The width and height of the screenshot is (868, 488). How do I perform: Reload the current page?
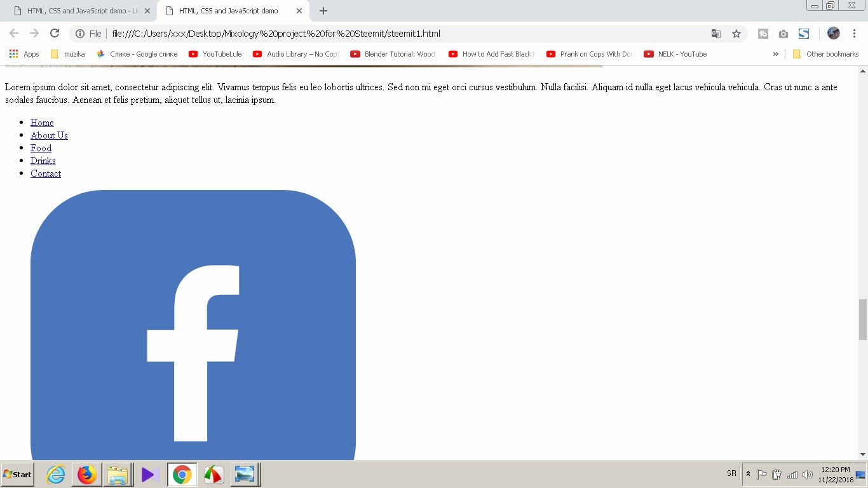pos(55,34)
